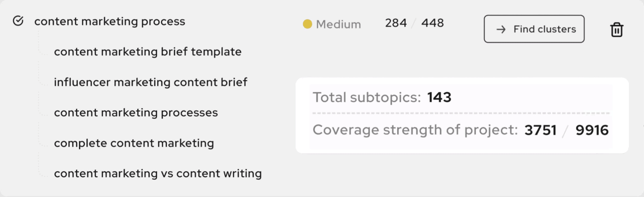Click the yellow Medium difficulty dot

click(x=307, y=24)
